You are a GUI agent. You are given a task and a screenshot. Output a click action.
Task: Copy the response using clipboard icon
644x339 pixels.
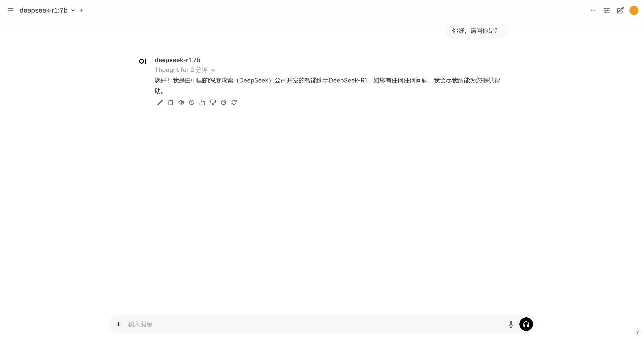170,102
